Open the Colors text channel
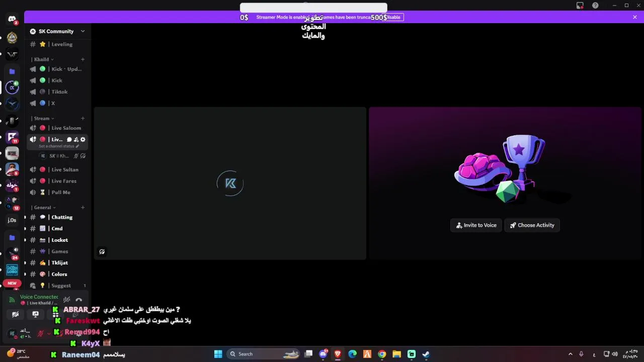The image size is (644, 362). point(57,274)
